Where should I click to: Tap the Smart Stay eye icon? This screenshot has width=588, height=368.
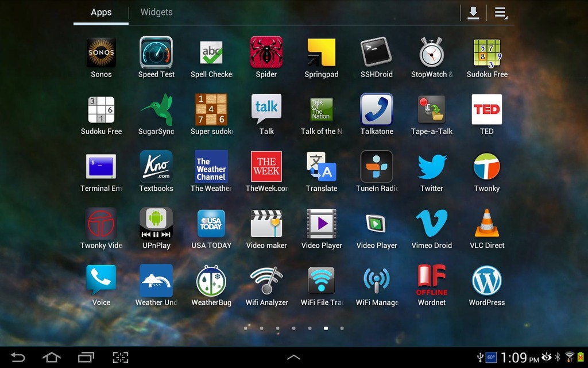(547, 356)
